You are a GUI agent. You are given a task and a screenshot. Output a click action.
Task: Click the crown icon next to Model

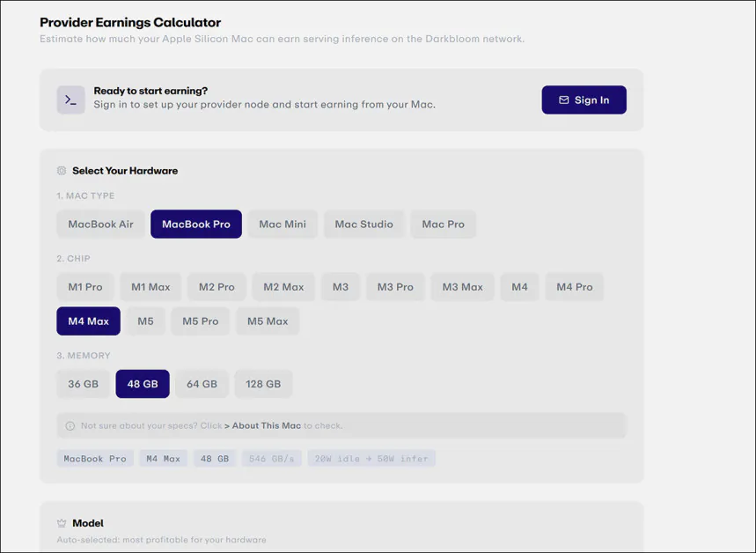tap(62, 523)
